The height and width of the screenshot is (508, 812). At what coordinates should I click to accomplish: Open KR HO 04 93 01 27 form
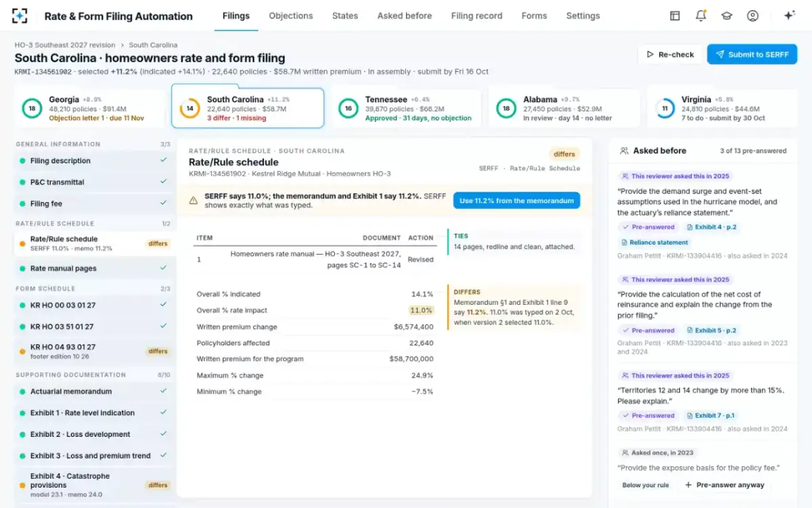tap(93, 351)
